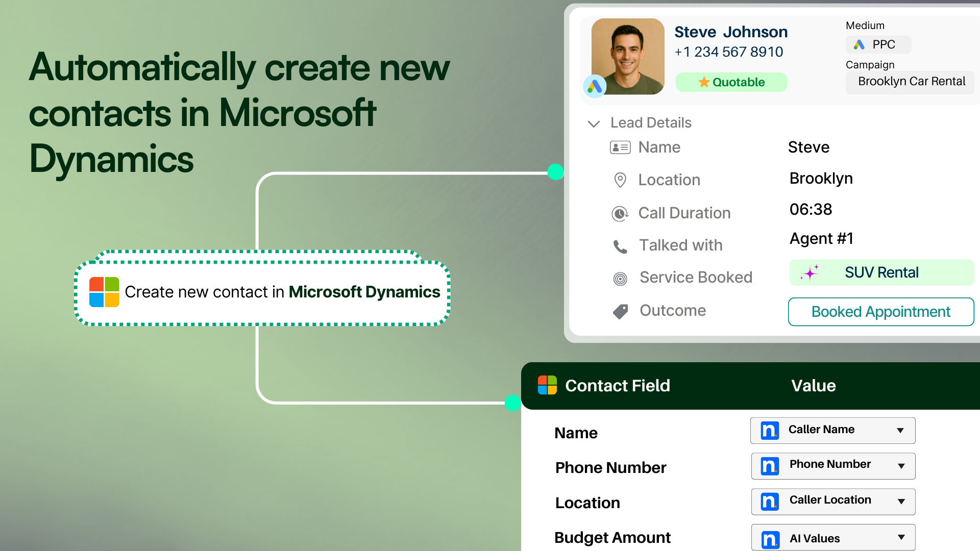Click the Service Booked target icon
The height and width of the screenshot is (551, 980).
click(x=620, y=279)
